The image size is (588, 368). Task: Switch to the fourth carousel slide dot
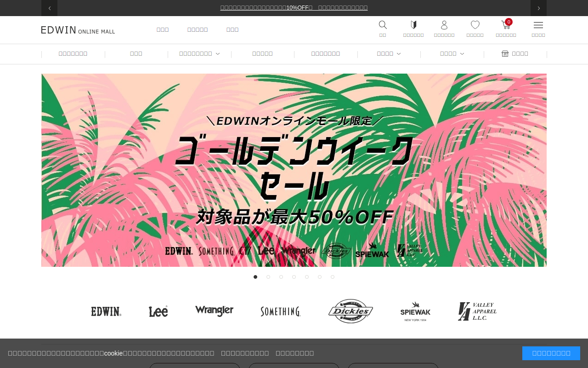pyautogui.click(x=294, y=277)
